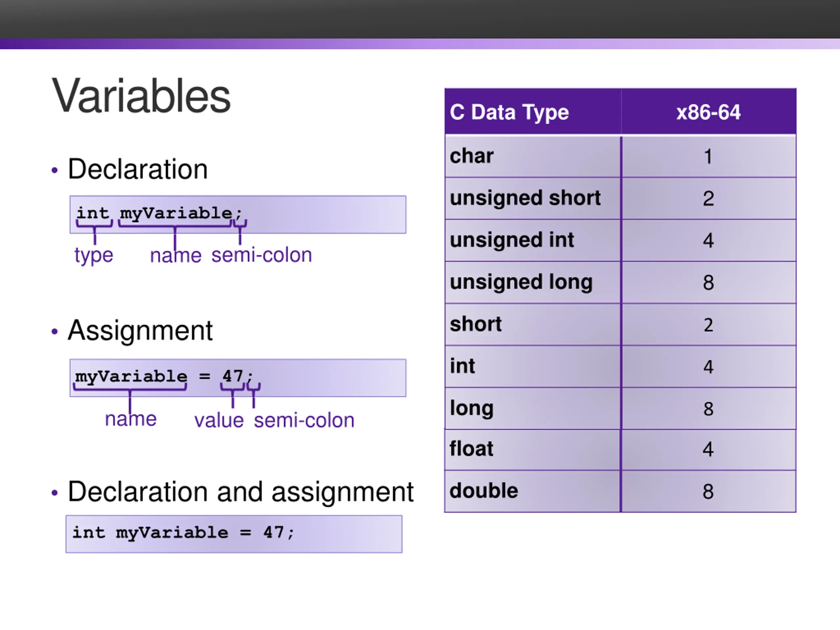Click the 'double' table cell

(533, 492)
